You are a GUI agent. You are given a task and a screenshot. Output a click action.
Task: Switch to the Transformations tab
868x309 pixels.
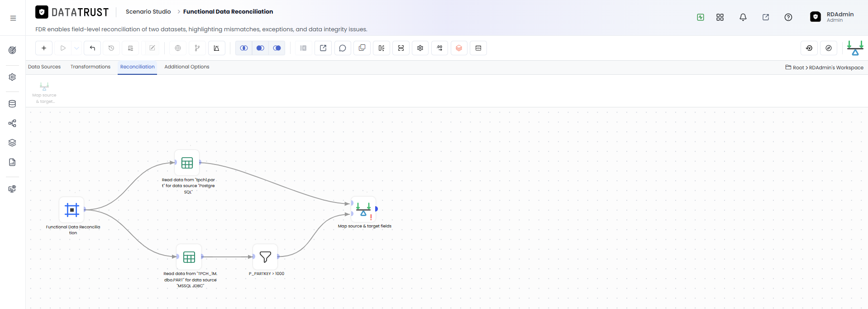(91, 67)
